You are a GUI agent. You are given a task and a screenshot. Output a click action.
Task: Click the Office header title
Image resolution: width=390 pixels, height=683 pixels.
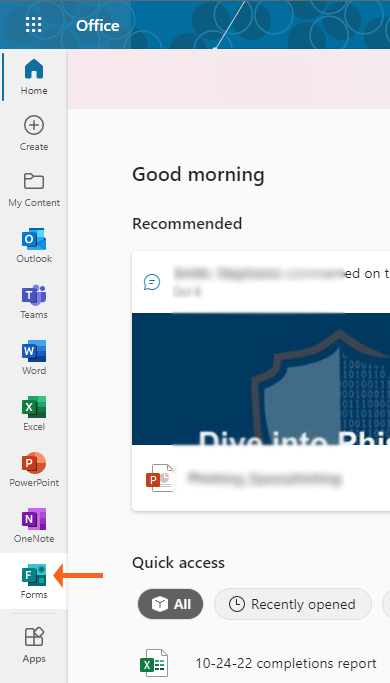[x=98, y=25]
